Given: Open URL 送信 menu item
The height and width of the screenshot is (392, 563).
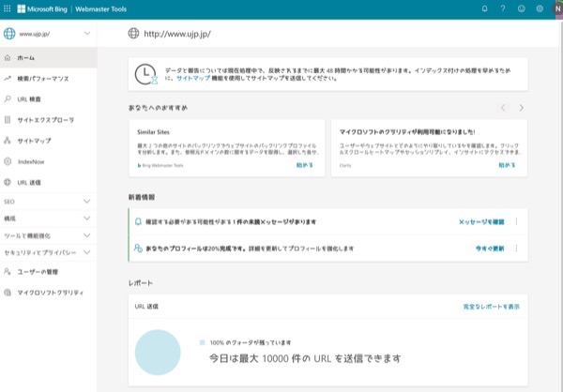Looking at the screenshot, I should click(48, 182).
